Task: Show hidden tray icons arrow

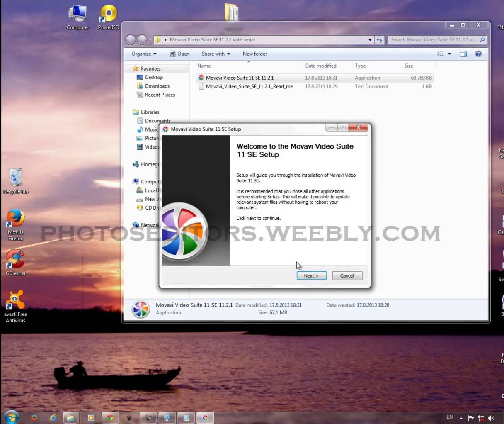Action: pos(461,418)
